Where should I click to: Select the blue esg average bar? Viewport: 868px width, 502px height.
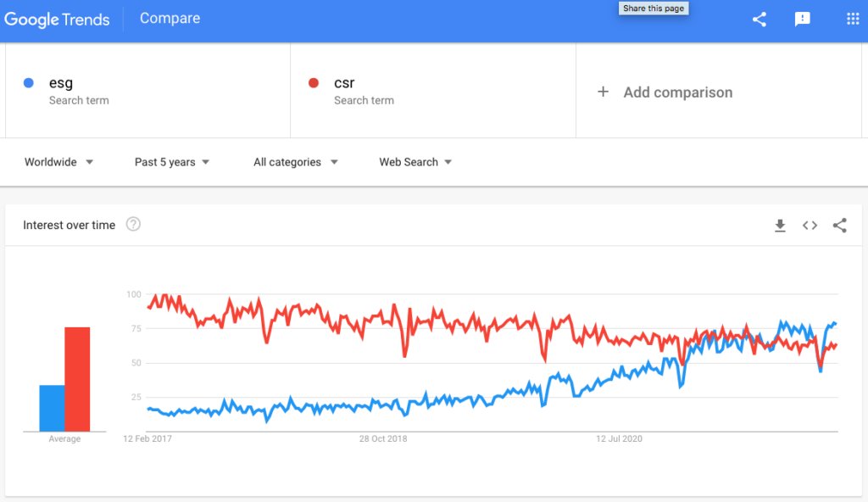pos(52,408)
